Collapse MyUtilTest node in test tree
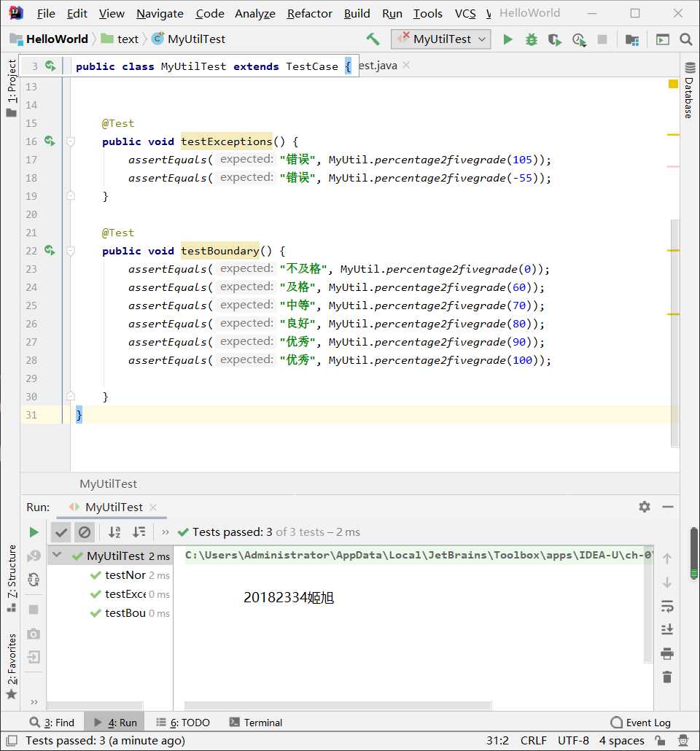 coord(57,555)
